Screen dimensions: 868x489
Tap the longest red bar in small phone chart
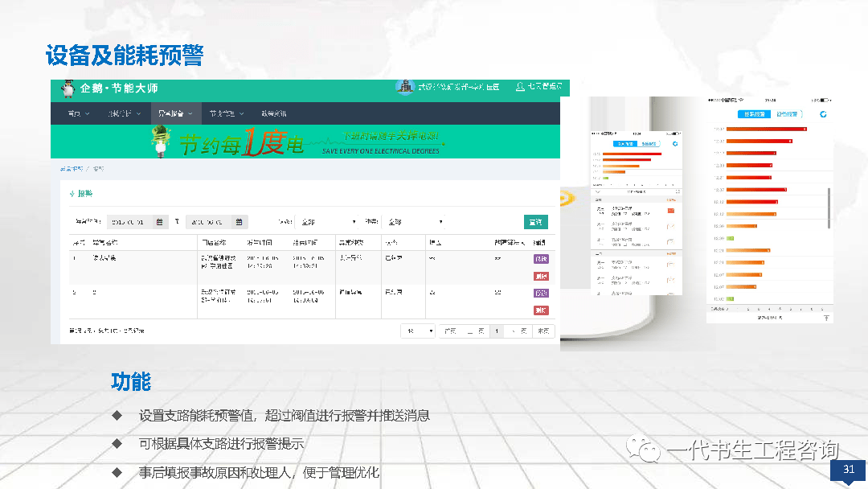[633, 154]
